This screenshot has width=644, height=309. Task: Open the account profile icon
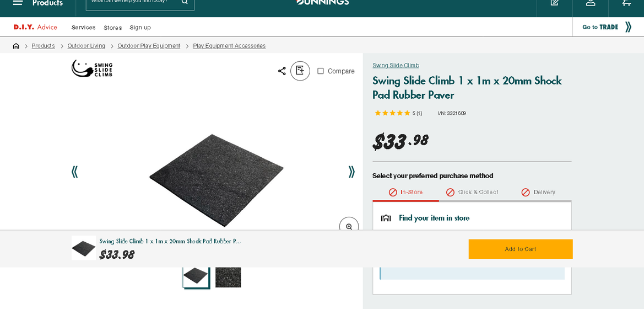tap(591, 3)
